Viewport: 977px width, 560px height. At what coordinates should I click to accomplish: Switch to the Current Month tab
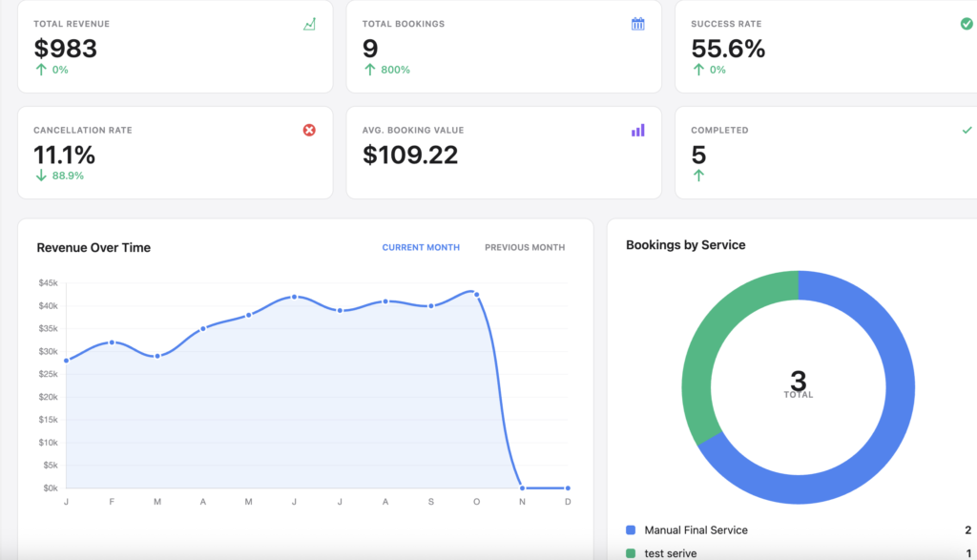coord(421,248)
